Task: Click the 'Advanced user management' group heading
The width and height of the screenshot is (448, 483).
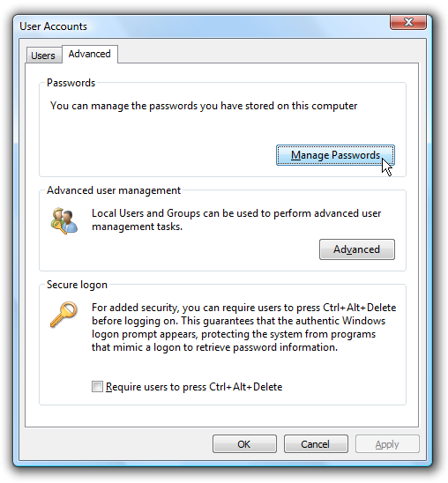Action: coord(114,190)
